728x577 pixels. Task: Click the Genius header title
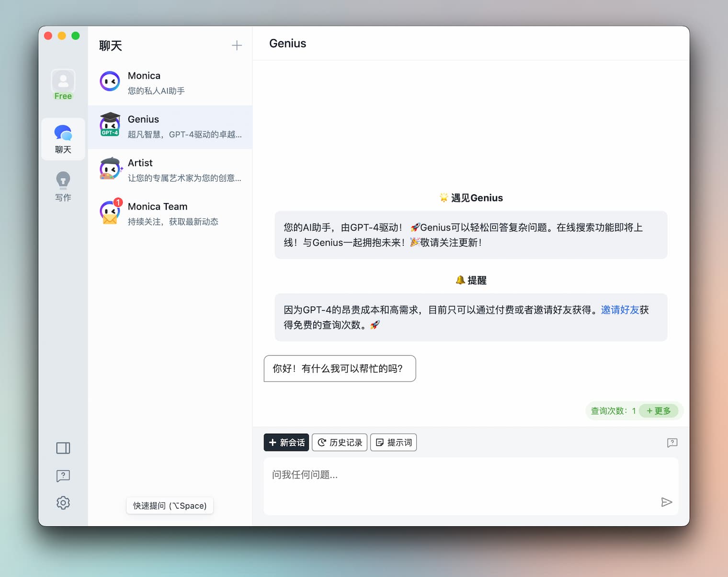[287, 44]
